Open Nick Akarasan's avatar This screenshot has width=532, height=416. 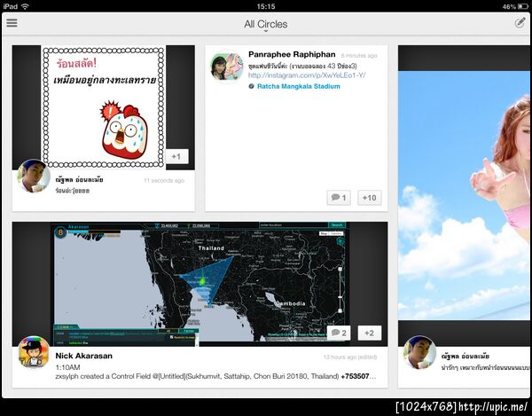click(x=34, y=352)
